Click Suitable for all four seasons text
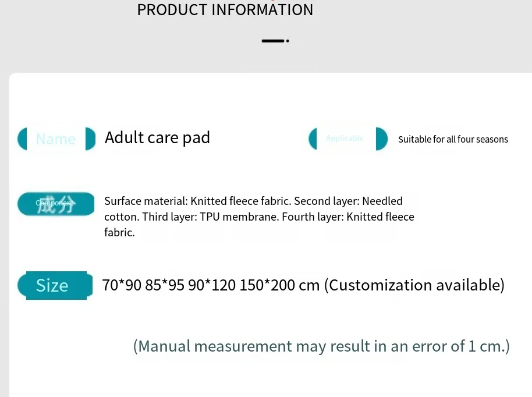532x397 pixels. point(453,139)
